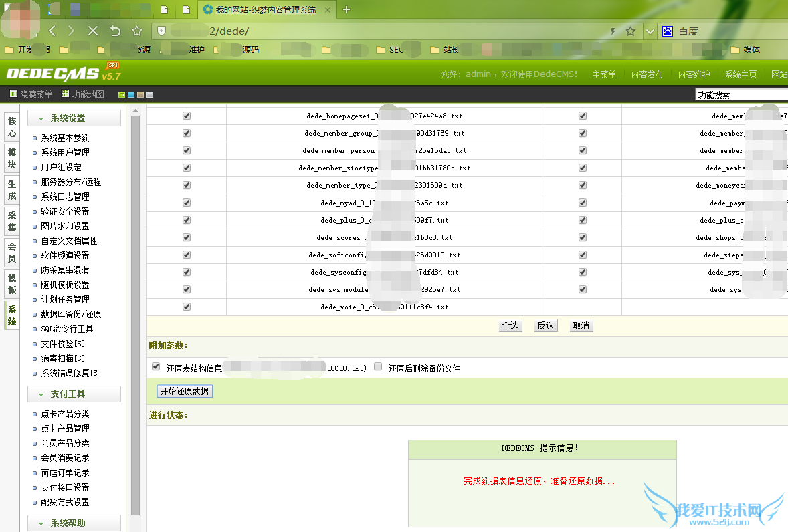
Task: Click the star icon beside the undo arrow
Action: coord(136,31)
